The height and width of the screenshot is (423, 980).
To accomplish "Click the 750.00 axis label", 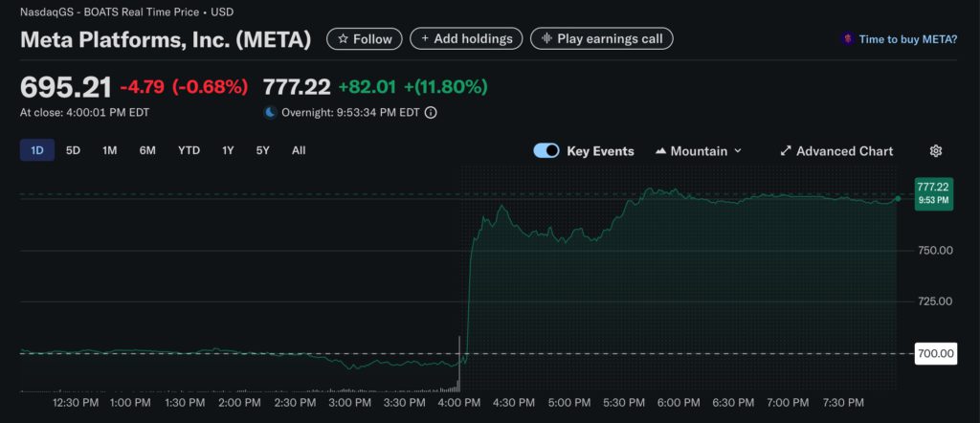I will pos(934,250).
